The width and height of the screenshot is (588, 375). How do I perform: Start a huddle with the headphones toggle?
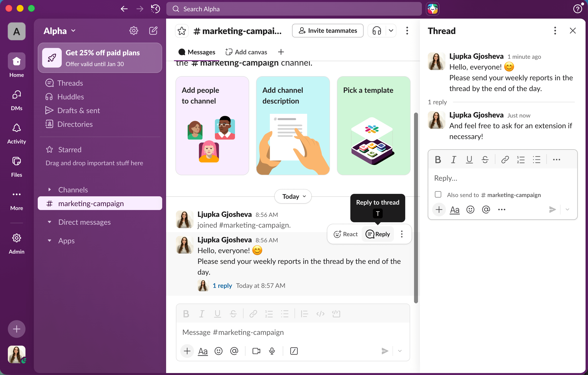(376, 31)
